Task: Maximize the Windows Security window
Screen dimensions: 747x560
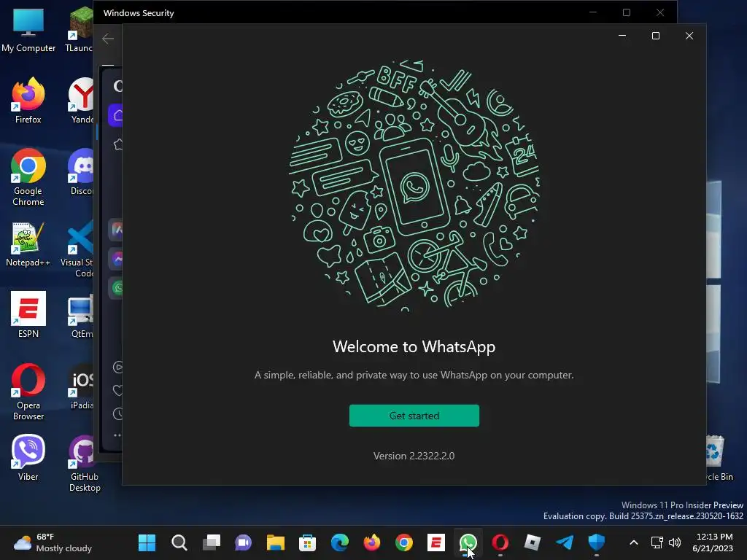Action: click(x=627, y=12)
